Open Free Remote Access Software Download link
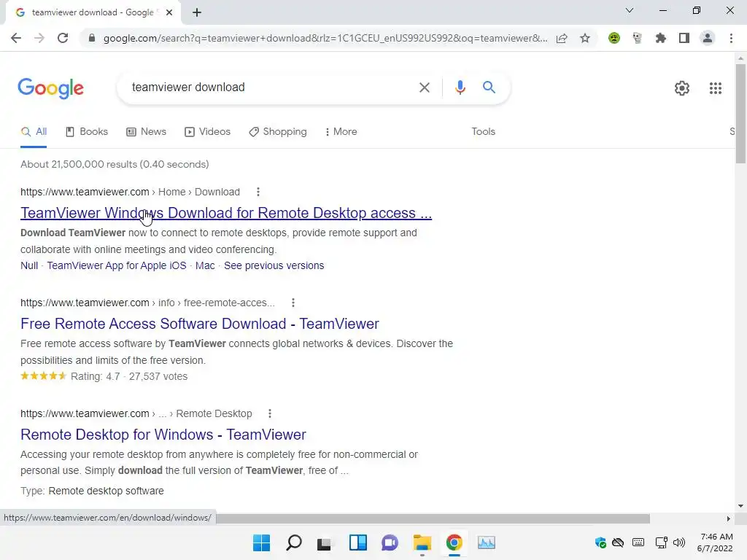 (x=200, y=324)
